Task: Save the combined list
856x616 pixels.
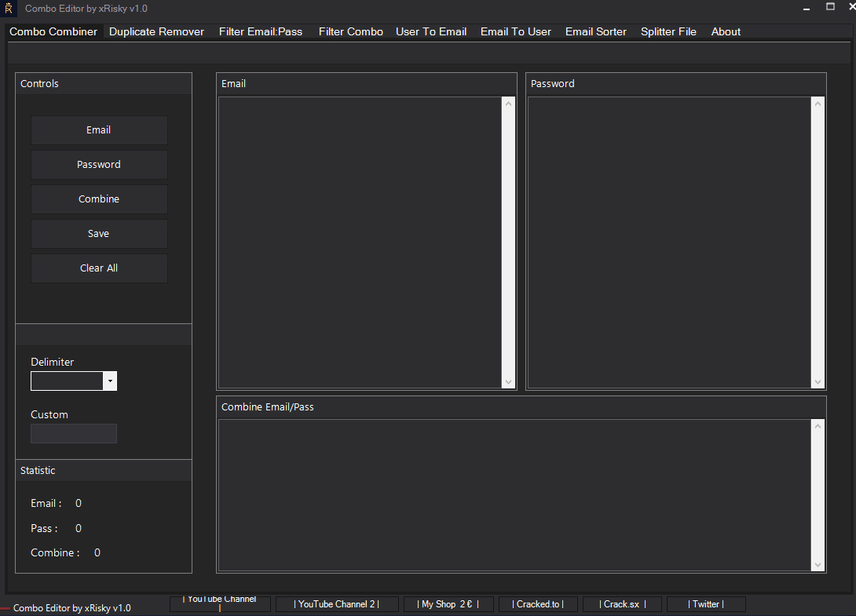Action: click(x=98, y=233)
